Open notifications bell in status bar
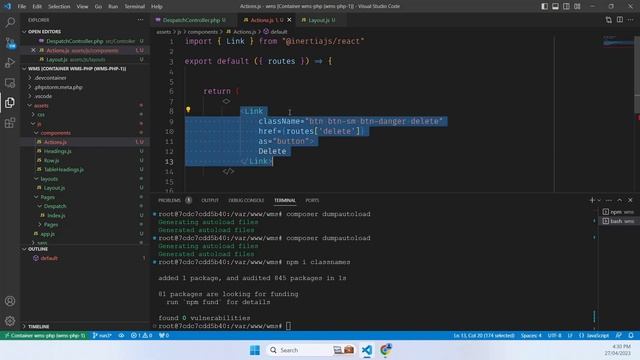 (x=631, y=336)
